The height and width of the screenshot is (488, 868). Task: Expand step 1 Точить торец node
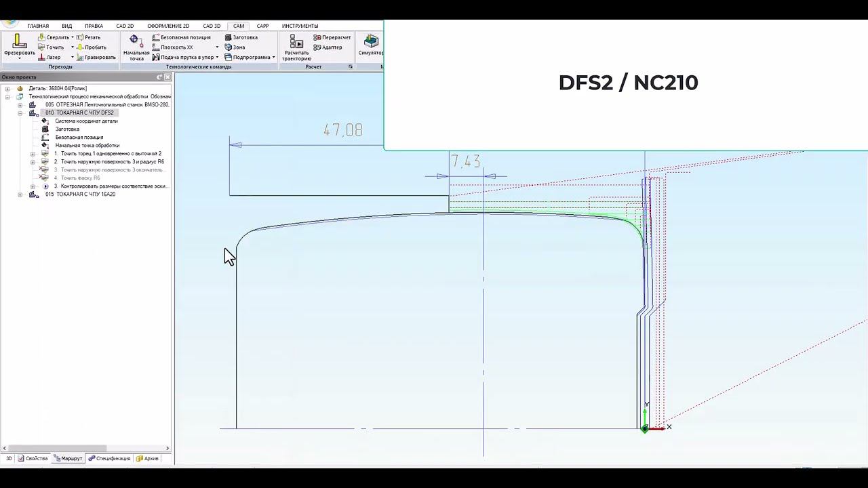coord(33,154)
